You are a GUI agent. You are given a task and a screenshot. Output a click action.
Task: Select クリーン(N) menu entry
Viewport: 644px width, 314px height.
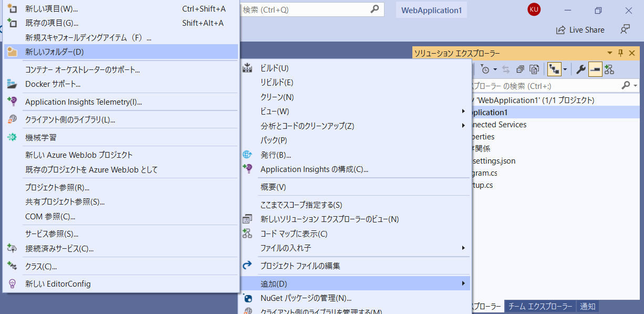(356, 97)
